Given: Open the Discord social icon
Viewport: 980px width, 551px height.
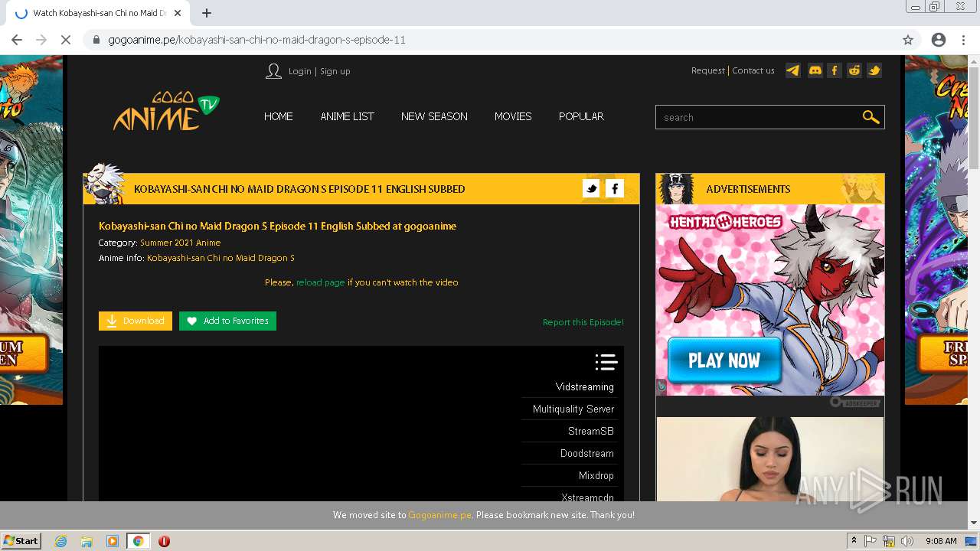Looking at the screenshot, I should 815,70.
